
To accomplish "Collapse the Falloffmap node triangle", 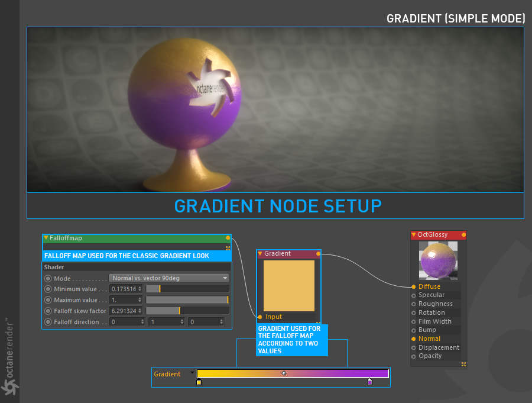I will 46,238.
